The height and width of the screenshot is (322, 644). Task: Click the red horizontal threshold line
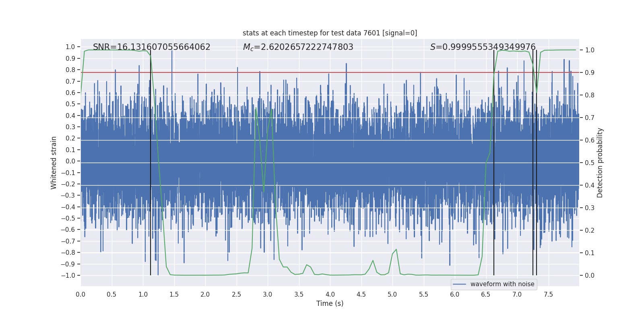pyautogui.click(x=330, y=72)
